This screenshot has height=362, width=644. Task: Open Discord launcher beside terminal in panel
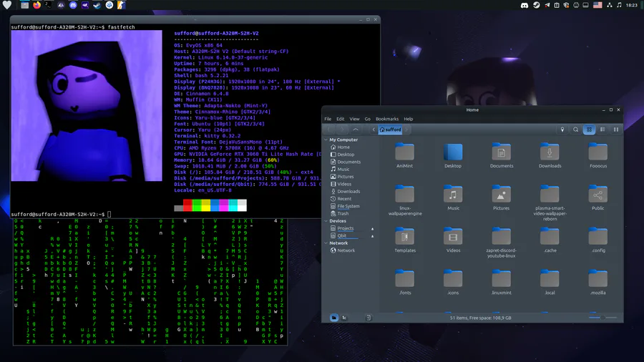pyautogui.click(x=73, y=5)
